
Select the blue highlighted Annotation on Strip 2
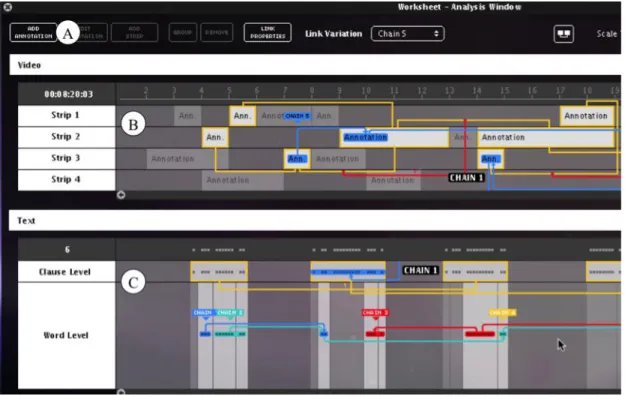pos(394,138)
